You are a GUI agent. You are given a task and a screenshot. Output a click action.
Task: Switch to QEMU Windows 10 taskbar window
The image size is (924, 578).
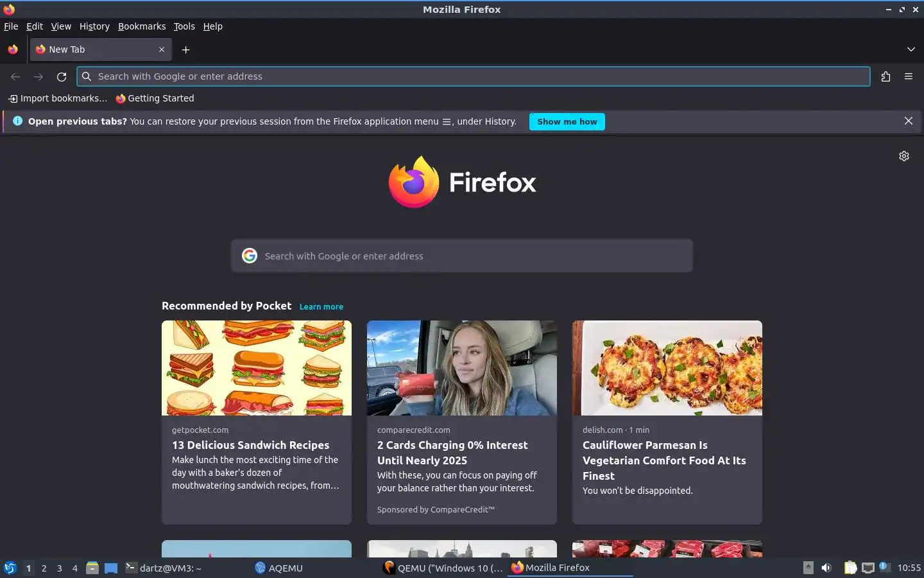[443, 568]
